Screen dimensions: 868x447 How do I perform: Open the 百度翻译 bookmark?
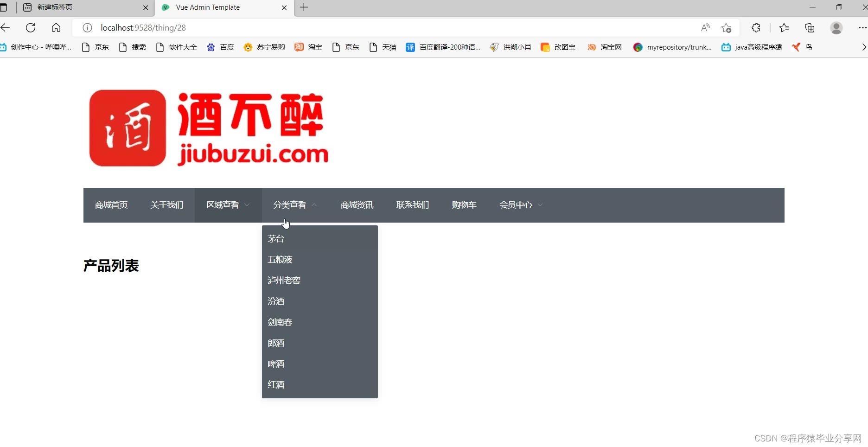(443, 47)
